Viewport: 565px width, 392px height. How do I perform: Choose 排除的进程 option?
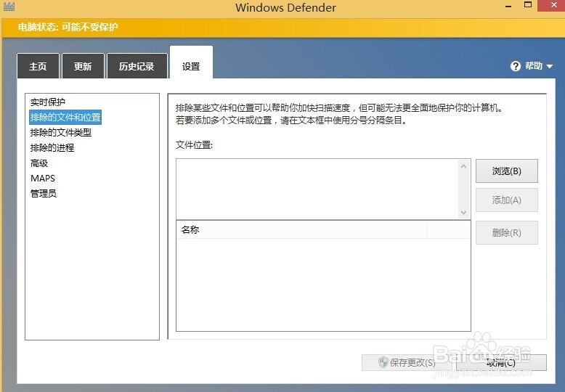(52, 147)
